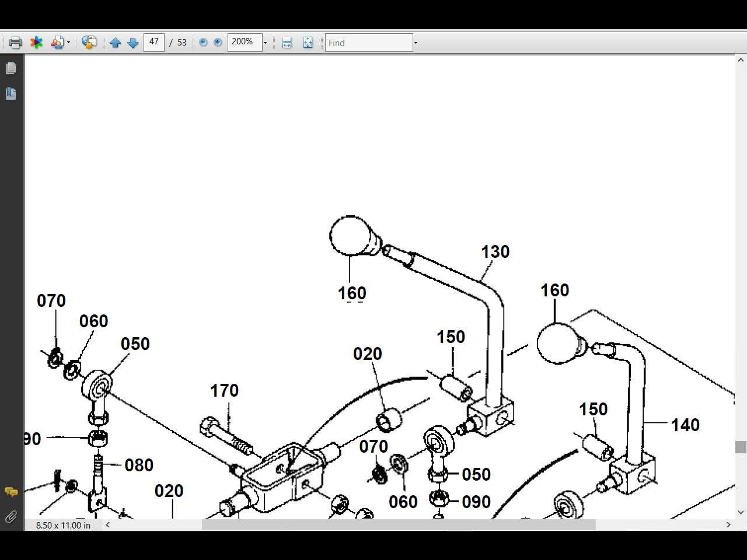Select the Fit Width view icon

pyautogui.click(x=287, y=42)
